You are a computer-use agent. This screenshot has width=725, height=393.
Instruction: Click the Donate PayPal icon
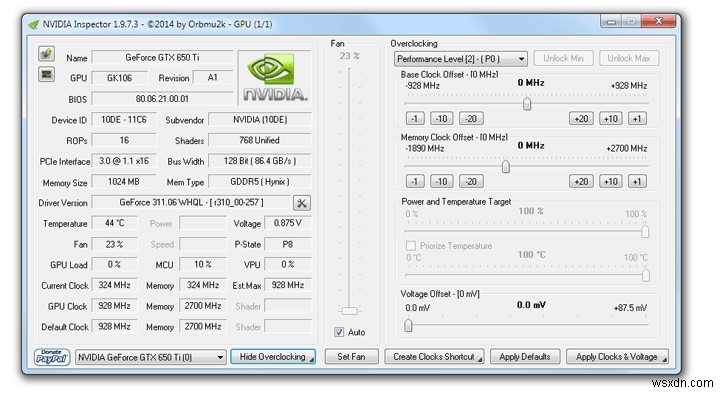52,357
